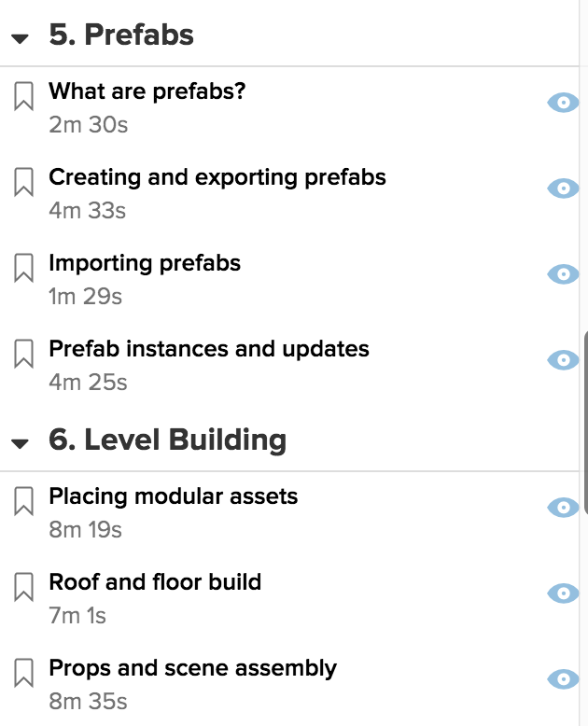The width and height of the screenshot is (588, 726).
Task: Bookmark Prefab instances and updates lesson
Action: tap(23, 354)
